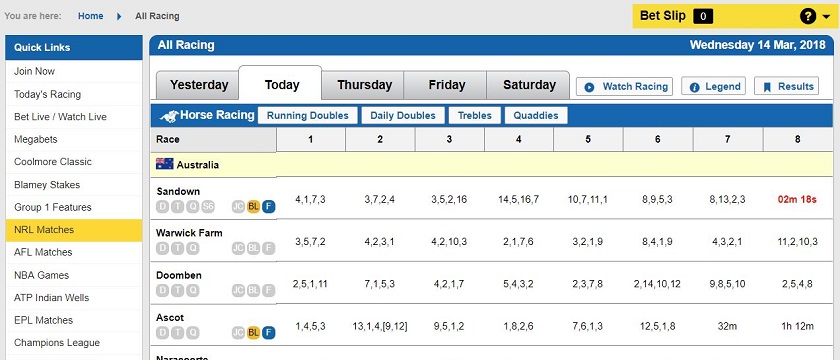The height and width of the screenshot is (360, 840).
Task: Click Sandown's S6 badge icon
Action: (208, 207)
